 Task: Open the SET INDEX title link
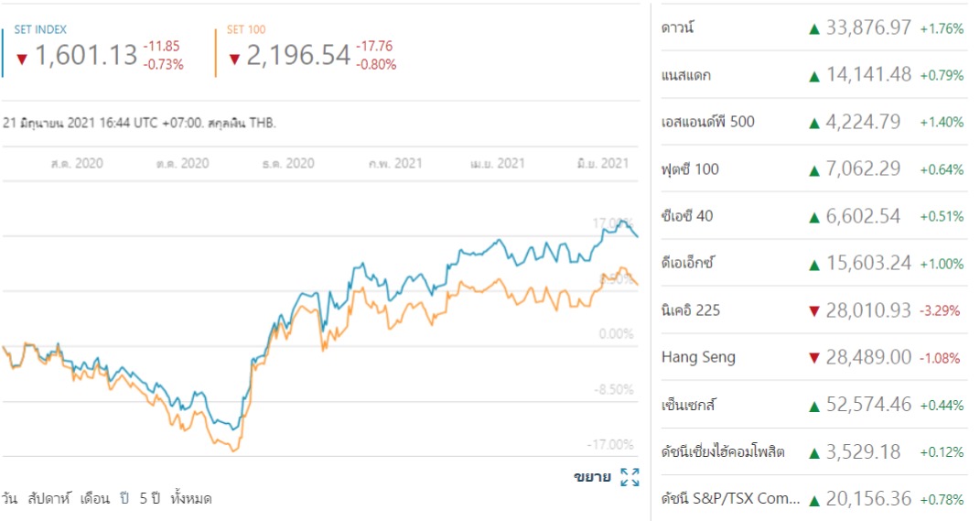pos(40,30)
